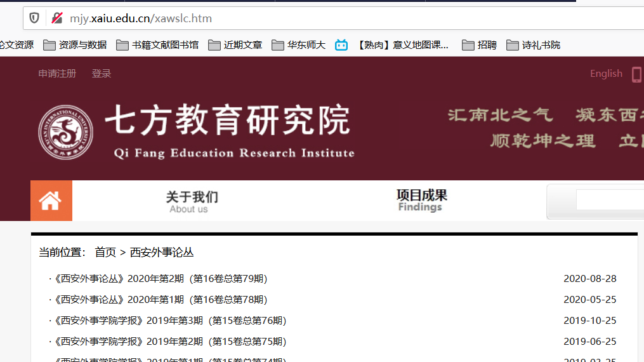This screenshot has height=362, width=644.
Task: Click the insecure connection padlock icon
Action: coord(56,18)
